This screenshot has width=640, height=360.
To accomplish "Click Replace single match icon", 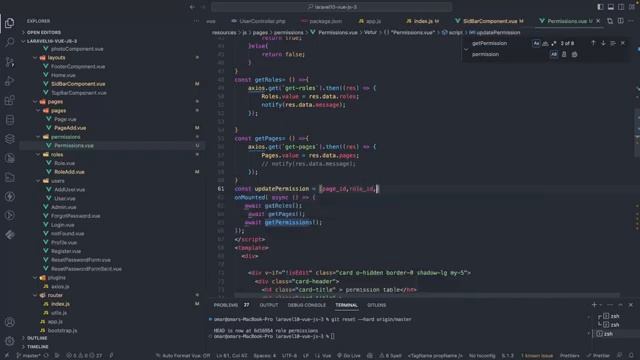I will [x=564, y=54].
